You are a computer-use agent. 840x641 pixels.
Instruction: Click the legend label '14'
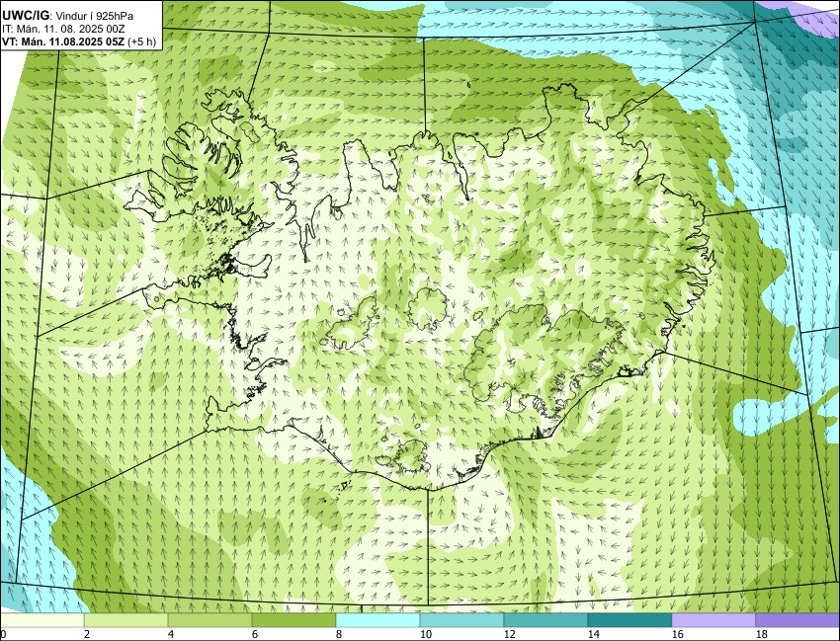pos(594,634)
